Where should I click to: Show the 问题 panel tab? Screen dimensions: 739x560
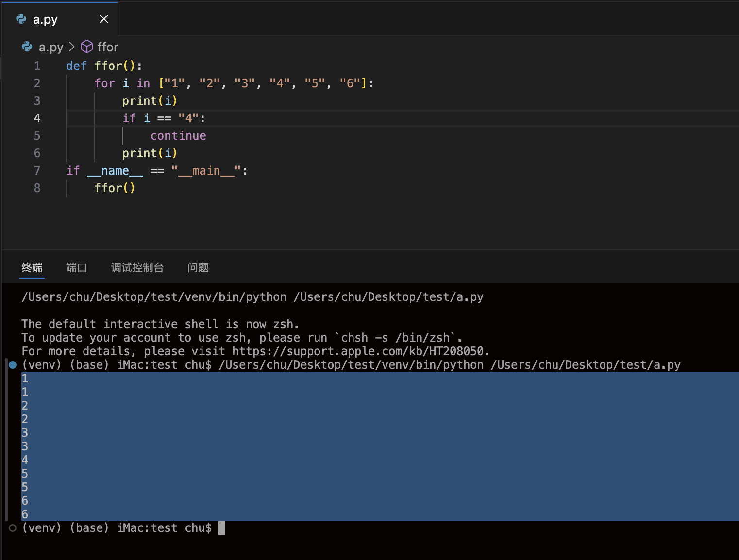pos(198,267)
